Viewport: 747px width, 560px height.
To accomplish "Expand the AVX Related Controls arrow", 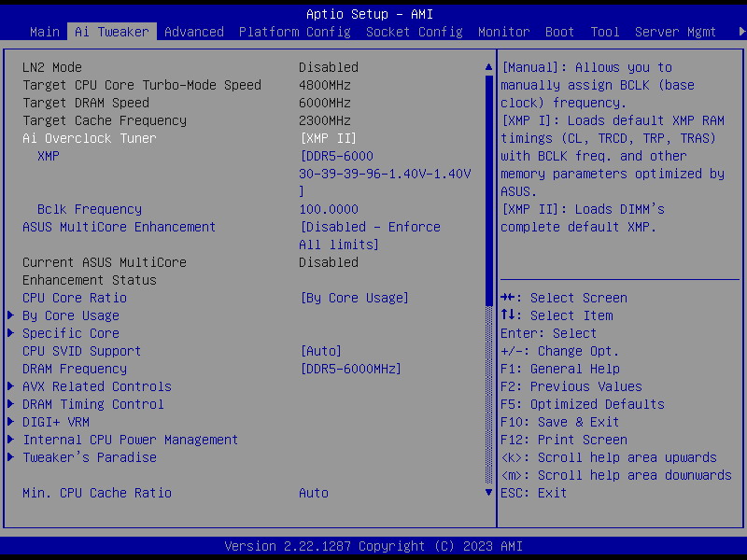I will click(11, 386).
